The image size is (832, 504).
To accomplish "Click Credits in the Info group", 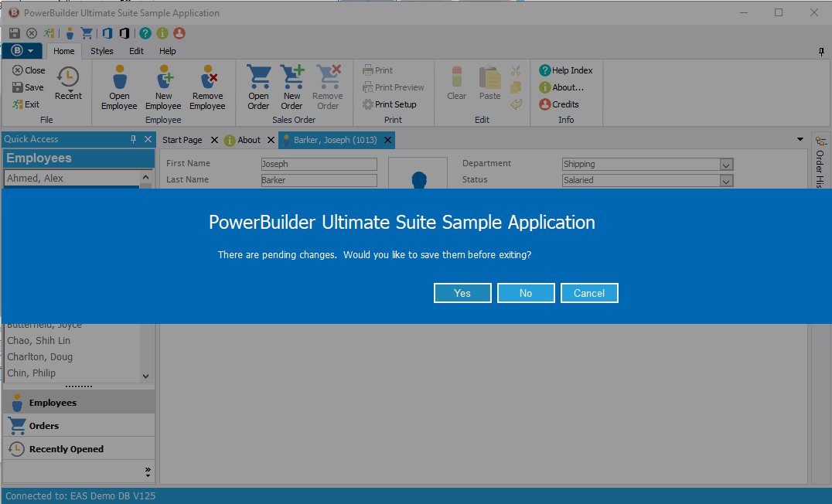I will pyautogui.click(x=559, y=104).
